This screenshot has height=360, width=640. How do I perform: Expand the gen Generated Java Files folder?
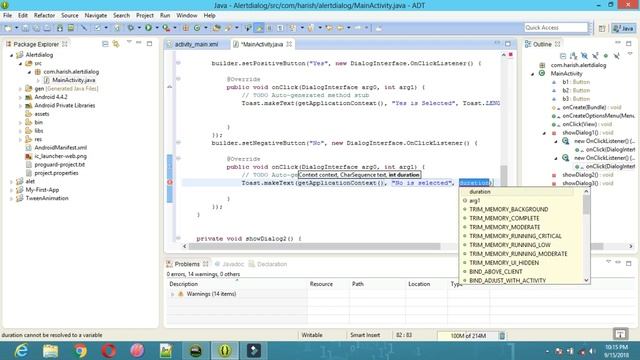click(20, 89)
